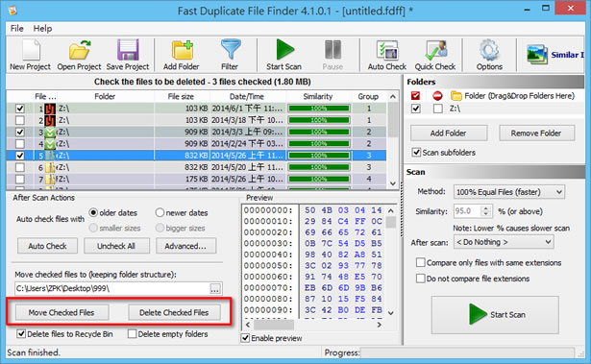Toggle include checkbox for Z:\ folder

point(415,109)
